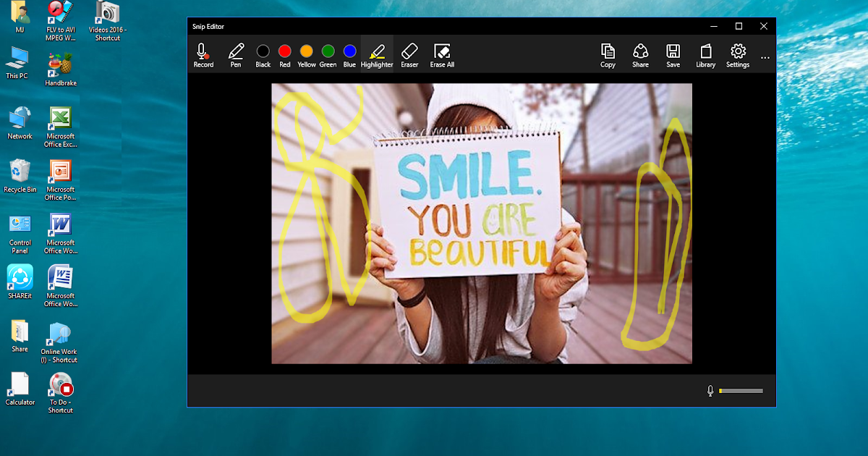Select the Red ink color

(x=284, y=51)
